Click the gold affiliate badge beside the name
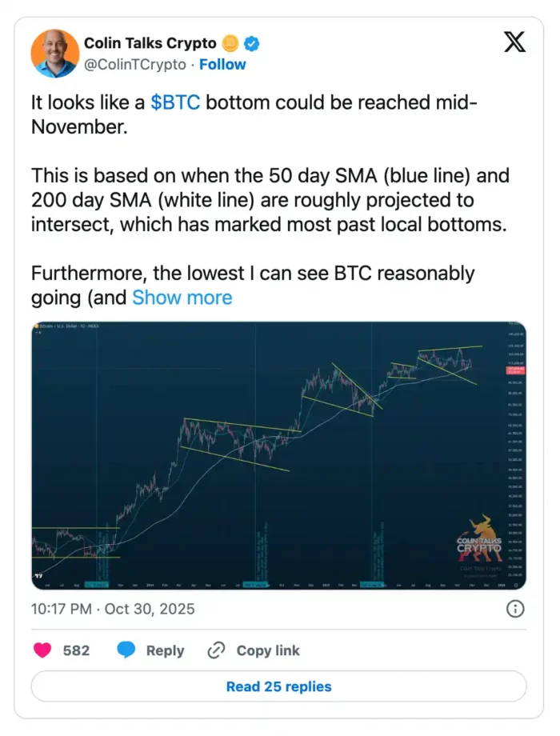 [x=230, y=43]
